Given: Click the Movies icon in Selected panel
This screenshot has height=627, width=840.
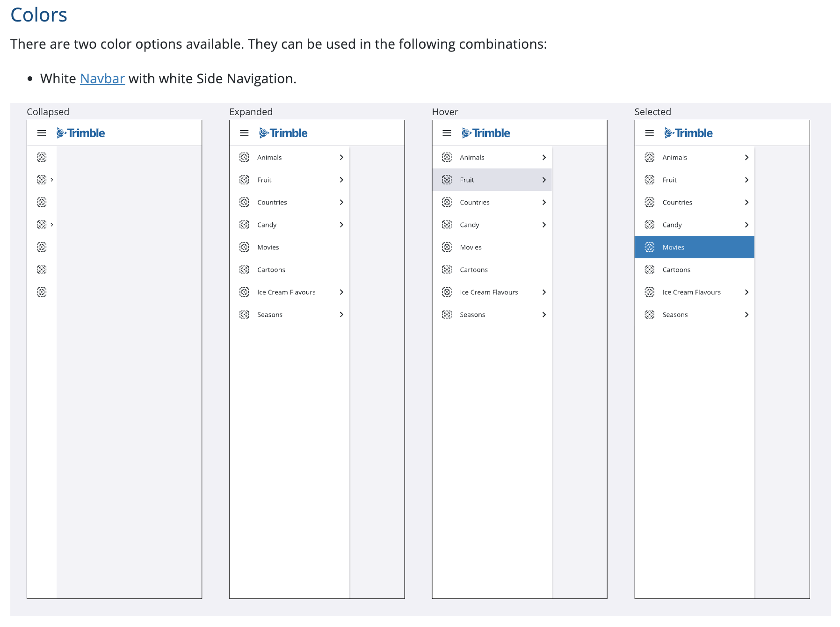Looking at the screenshot, I should (x=649, y=247).
